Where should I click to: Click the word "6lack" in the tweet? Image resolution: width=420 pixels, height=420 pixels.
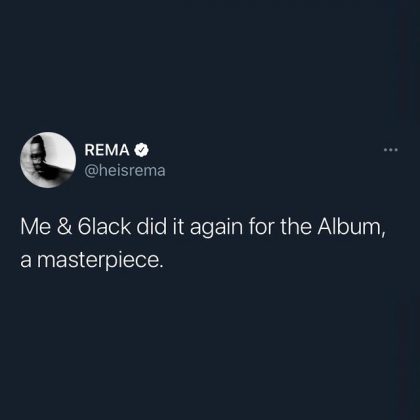tap(104, 227)
